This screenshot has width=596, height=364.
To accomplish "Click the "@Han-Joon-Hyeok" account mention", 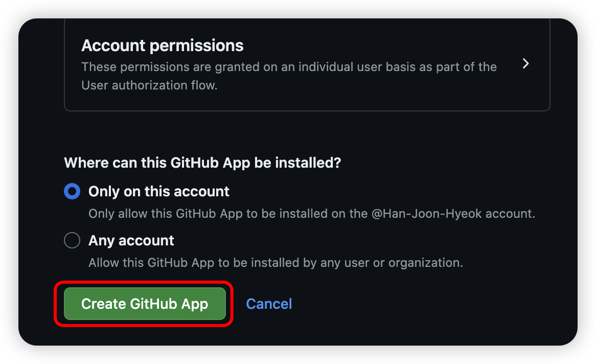I will click(x=427, y=214).
